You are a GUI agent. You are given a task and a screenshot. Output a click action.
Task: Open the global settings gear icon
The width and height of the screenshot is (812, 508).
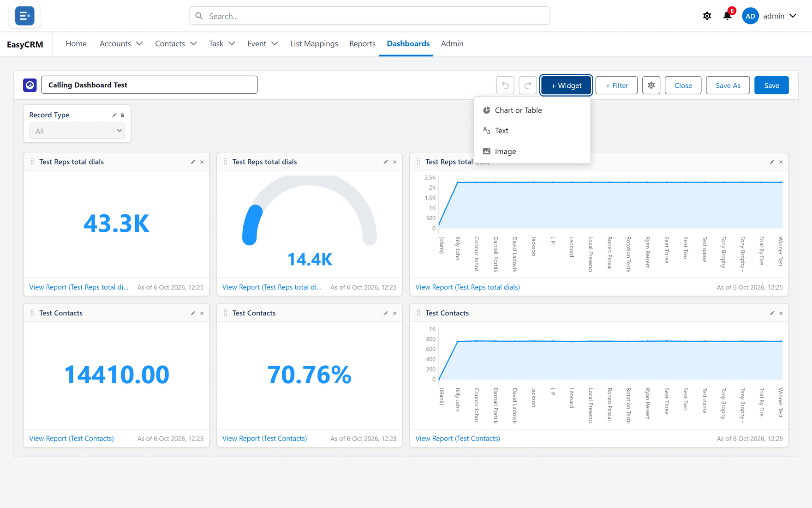pyautogui.click(x=707, y=16)
